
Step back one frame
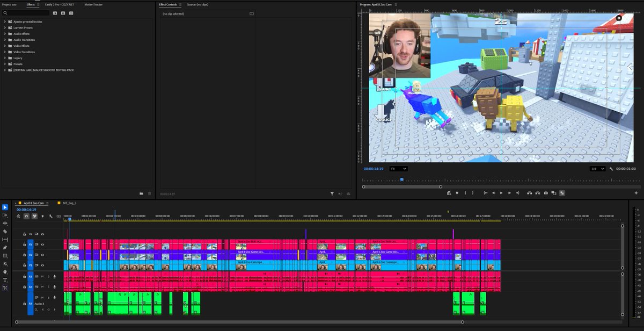(493, 192)
